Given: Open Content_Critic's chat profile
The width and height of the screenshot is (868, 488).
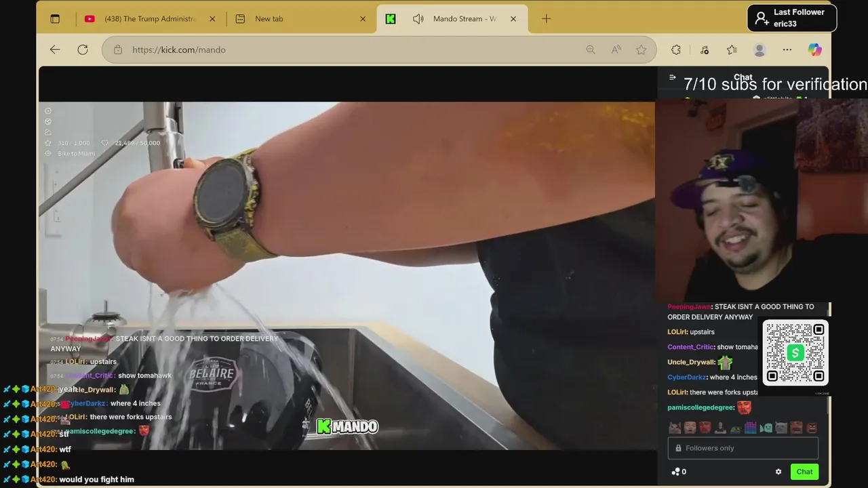Looking at the screenshot, I should [x=690, y=347].
